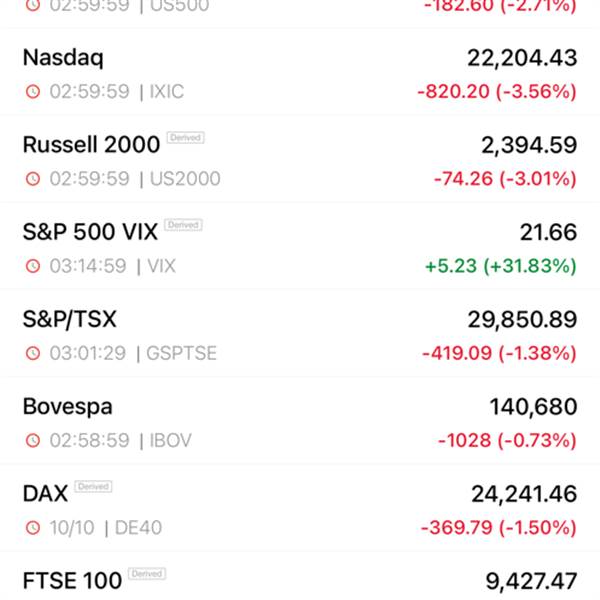Select the Bovespa index name

[67, 406]
